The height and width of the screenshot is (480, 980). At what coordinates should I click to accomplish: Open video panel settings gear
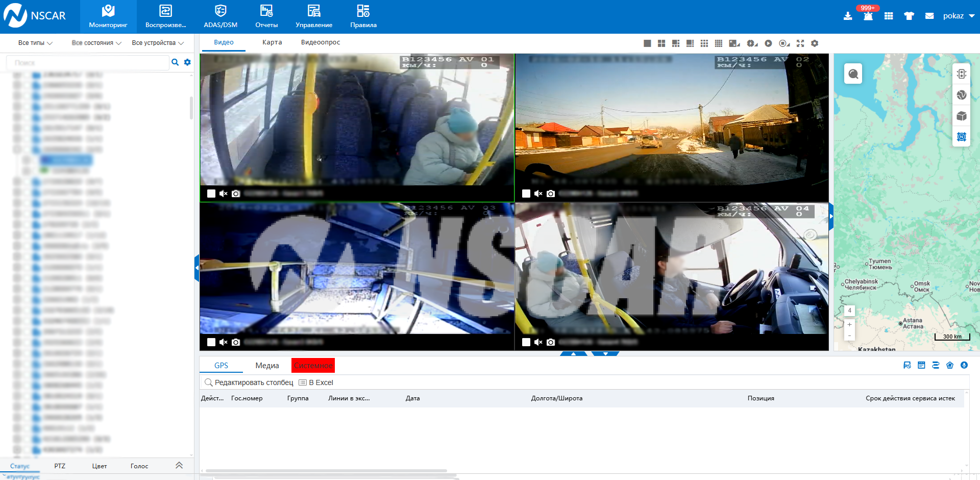(815, 43)
